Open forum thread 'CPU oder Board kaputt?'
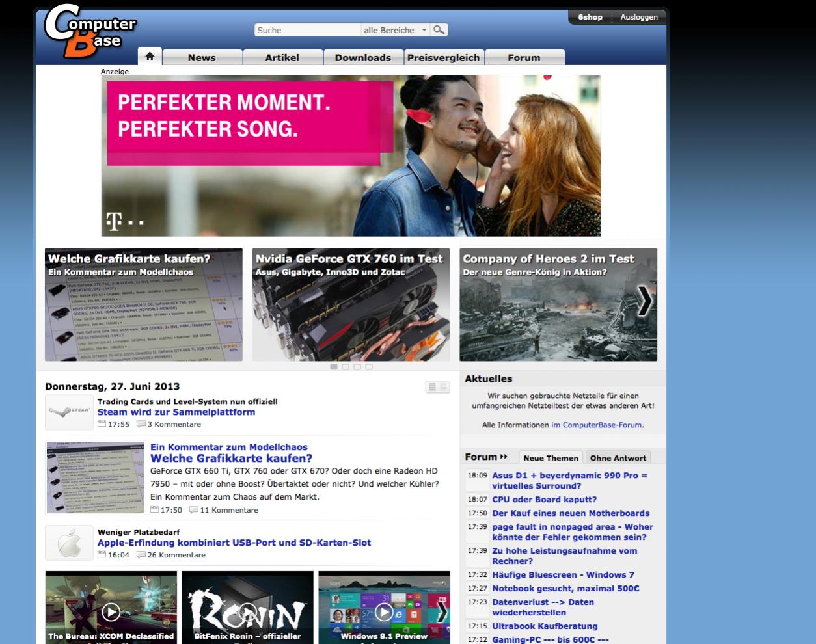Image resolution: width=816 pixels, height=644 pixels. (544, 500)
